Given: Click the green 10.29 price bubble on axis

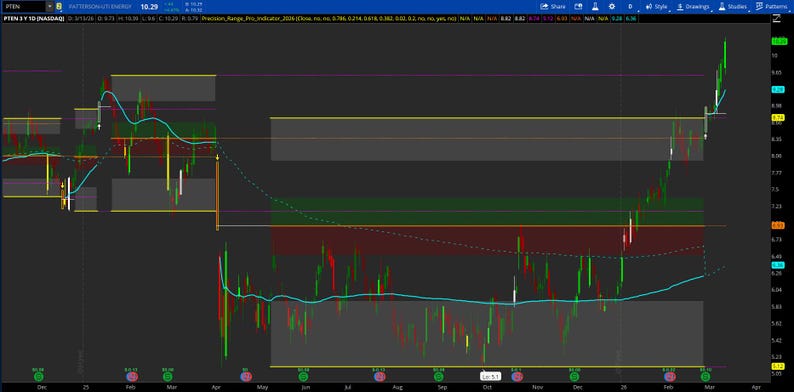Looking at the screenshot, I should point(778,41).
